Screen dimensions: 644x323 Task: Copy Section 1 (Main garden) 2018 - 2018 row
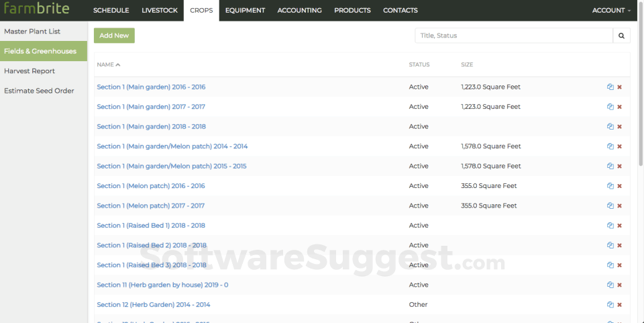coord(610,126)
